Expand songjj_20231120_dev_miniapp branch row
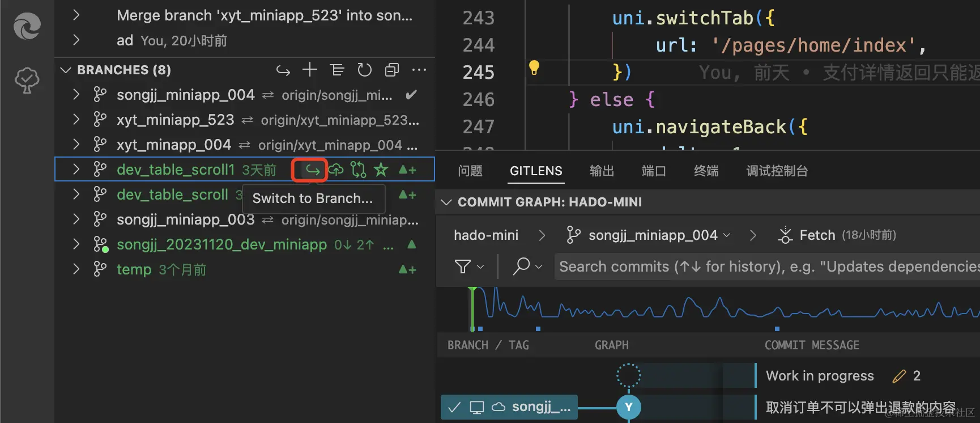Screen dimensions: 980x423 (x=76, y=244)
